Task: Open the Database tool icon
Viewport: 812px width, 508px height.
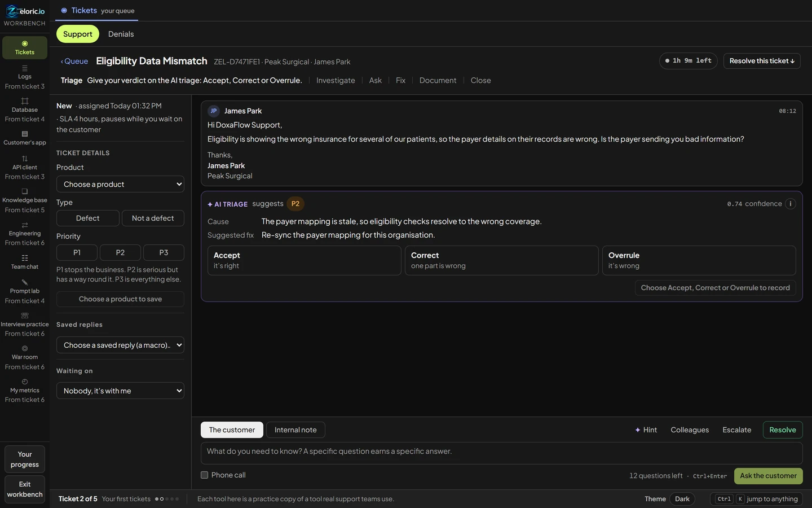Action: (x=25, y=101)
